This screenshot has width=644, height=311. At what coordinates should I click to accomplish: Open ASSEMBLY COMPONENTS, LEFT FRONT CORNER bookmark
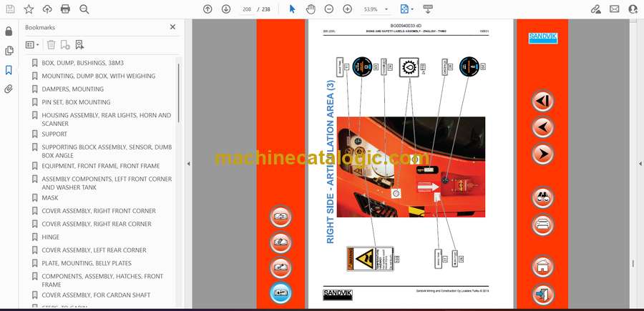click(107, 183)
